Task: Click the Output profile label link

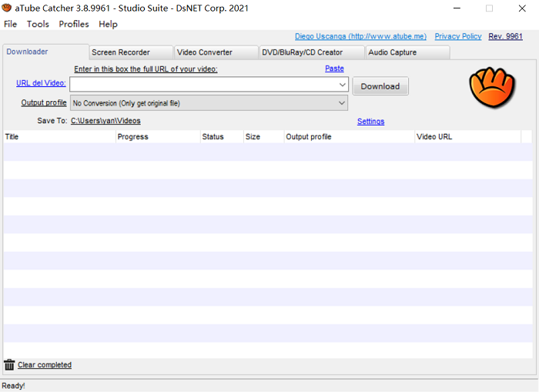Action: [44, 102]
